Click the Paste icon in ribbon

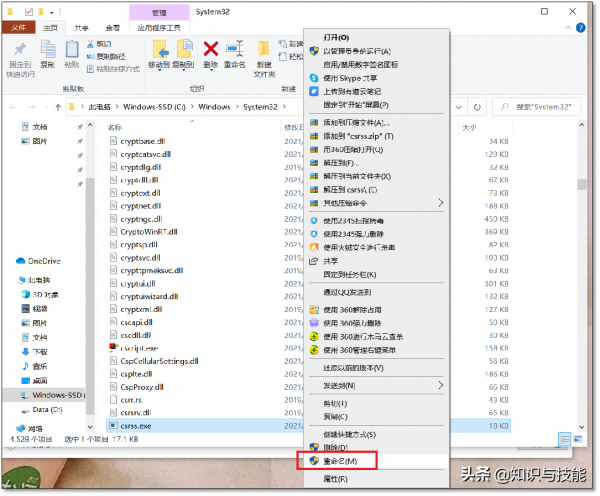[x=72, y=52]
